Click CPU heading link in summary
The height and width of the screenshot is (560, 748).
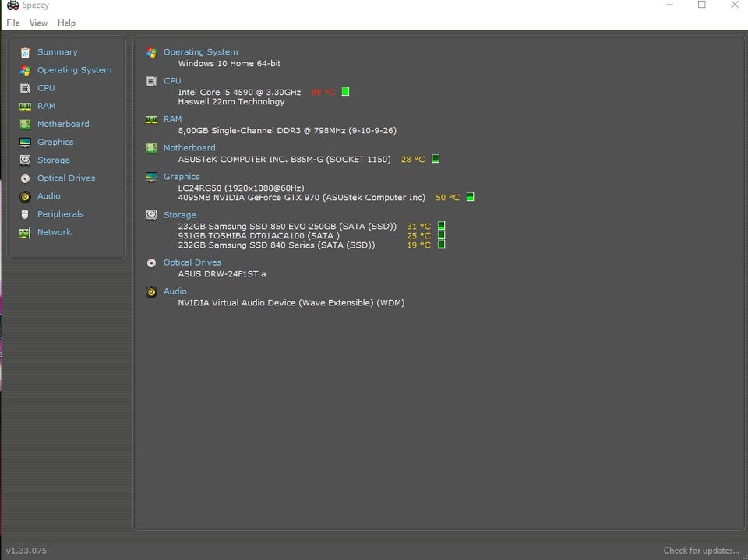pos(172,81)
